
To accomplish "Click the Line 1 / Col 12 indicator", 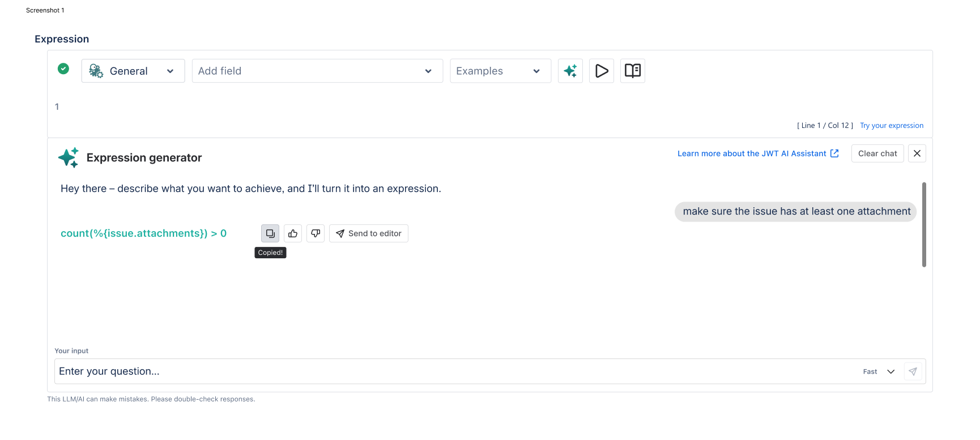I will click(x=825, y=126).
